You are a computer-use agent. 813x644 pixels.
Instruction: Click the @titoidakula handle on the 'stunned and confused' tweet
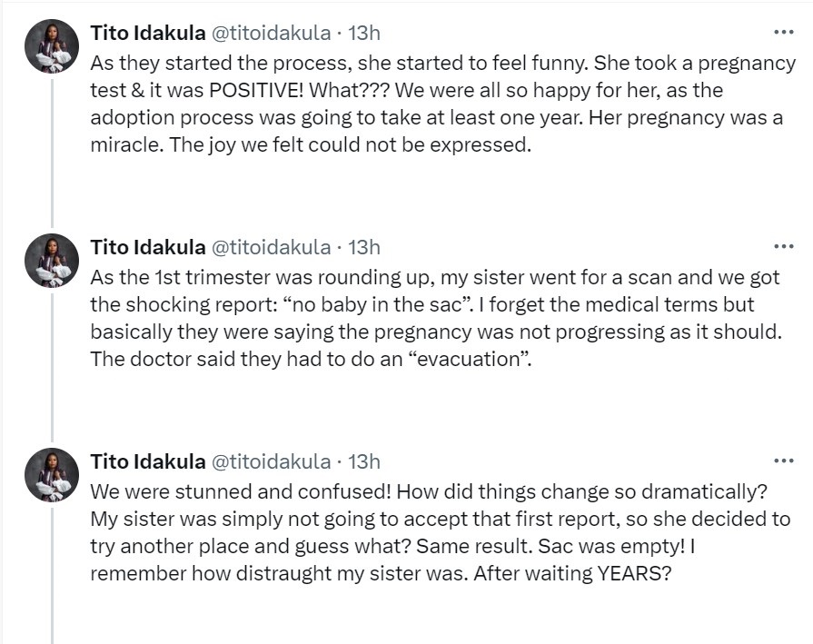click(x=271, y=461)
